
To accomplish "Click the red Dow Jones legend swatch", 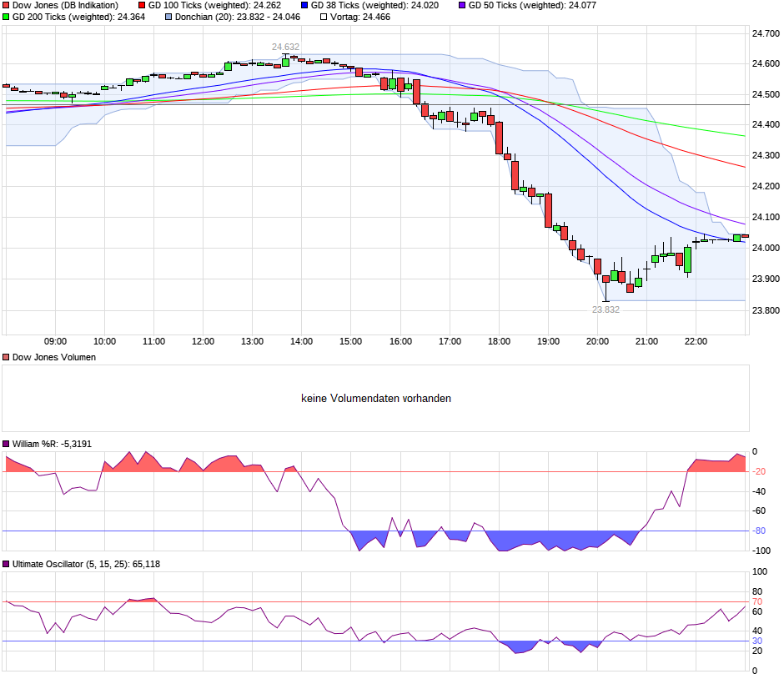I will (6, 6).
